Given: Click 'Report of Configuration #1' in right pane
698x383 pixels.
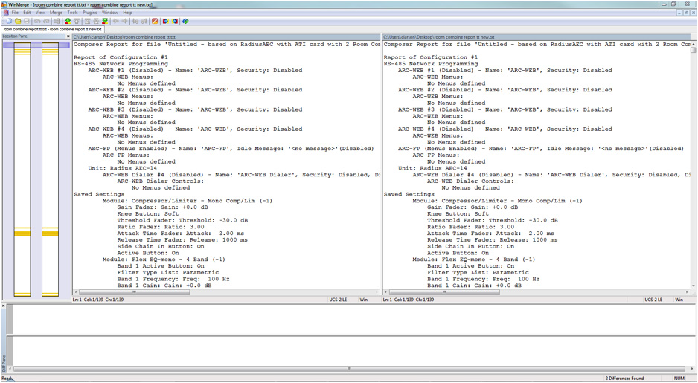Looking at the screenshot, I should [430, 57].
